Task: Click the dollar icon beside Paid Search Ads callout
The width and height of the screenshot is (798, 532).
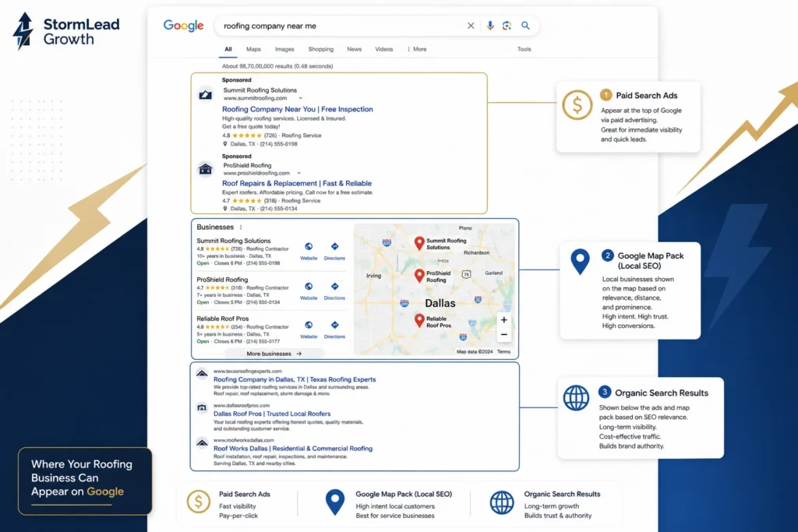Action: (x=577, y=105)
